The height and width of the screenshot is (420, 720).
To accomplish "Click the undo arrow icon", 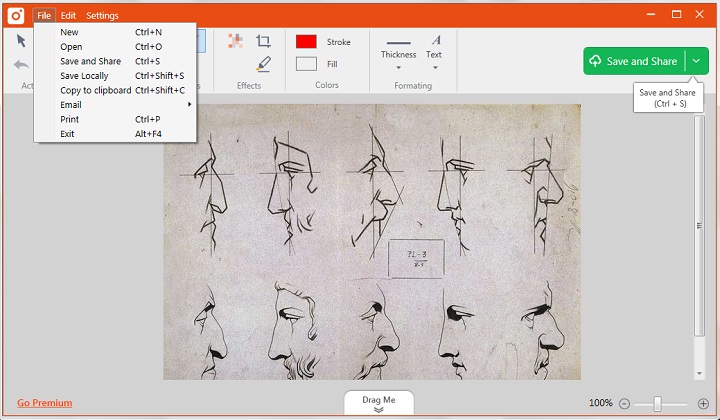I will pos(21,65).
